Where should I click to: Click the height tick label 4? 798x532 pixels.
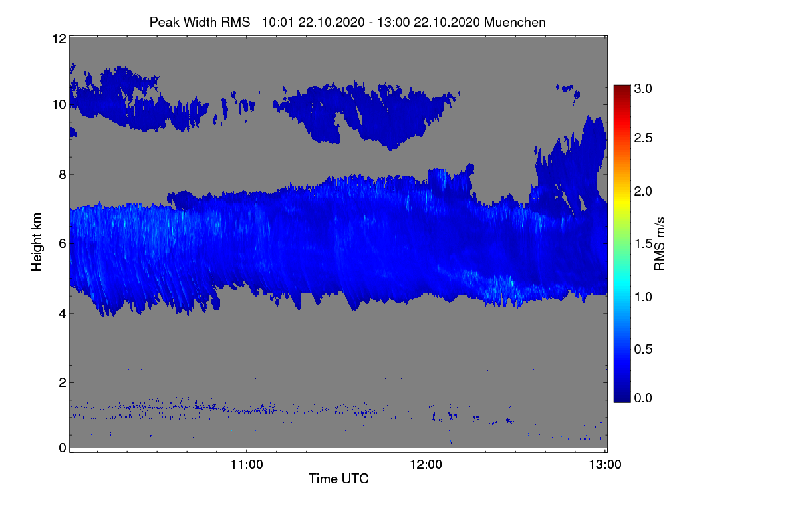63,313
